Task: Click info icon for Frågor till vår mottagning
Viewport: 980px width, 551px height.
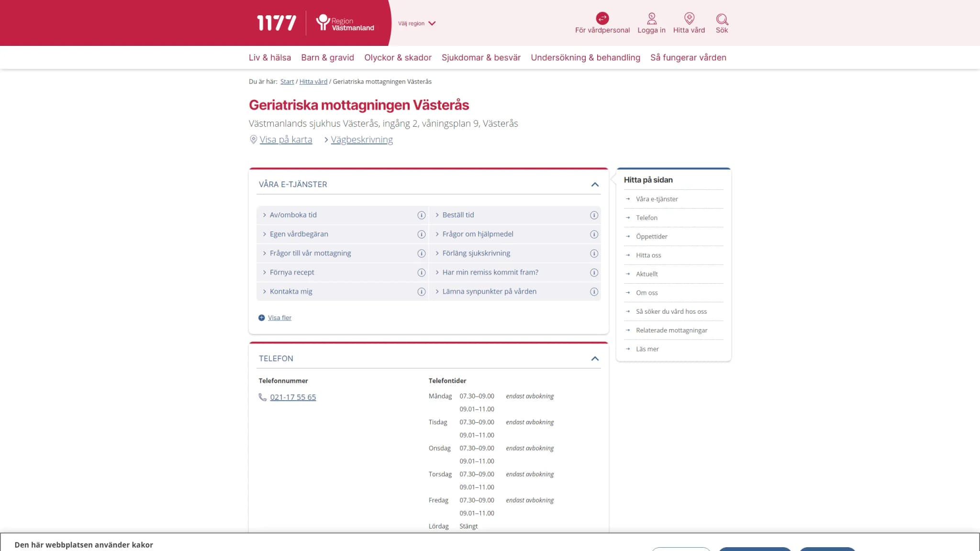Action: (x=421, y=253)
